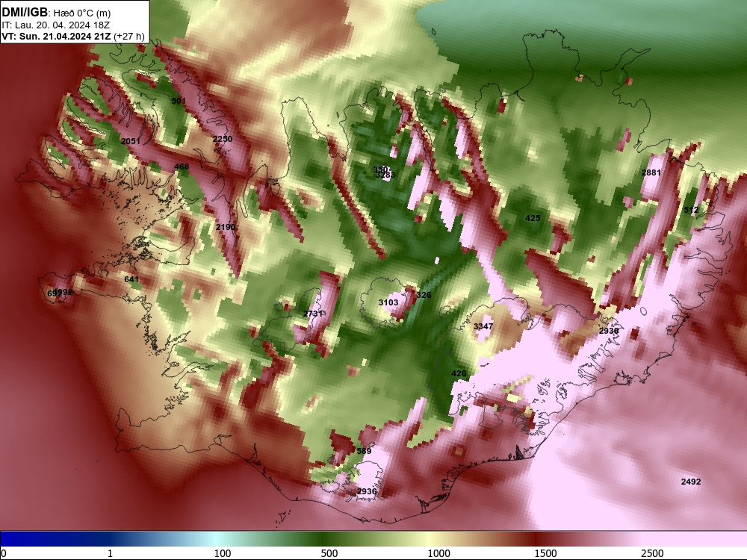This screenshot has width=747, height=560.
Task: Click the map value label 2051
Action: (131, 141)
